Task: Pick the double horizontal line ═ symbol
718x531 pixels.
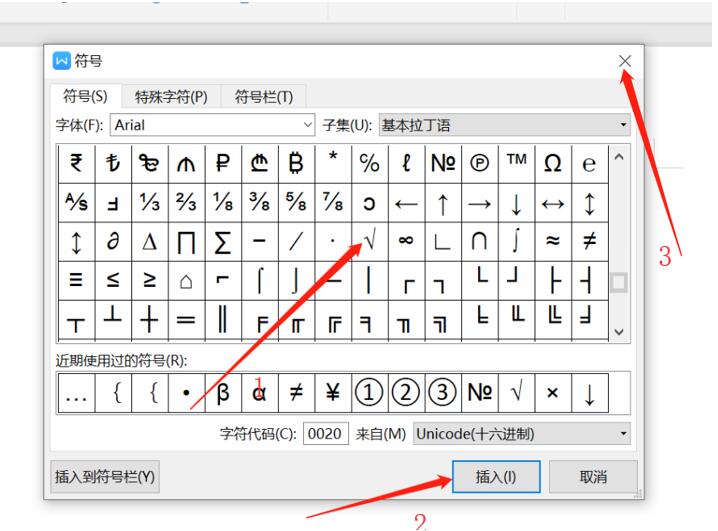Action: pyautogui.click(x=186, y=320)
